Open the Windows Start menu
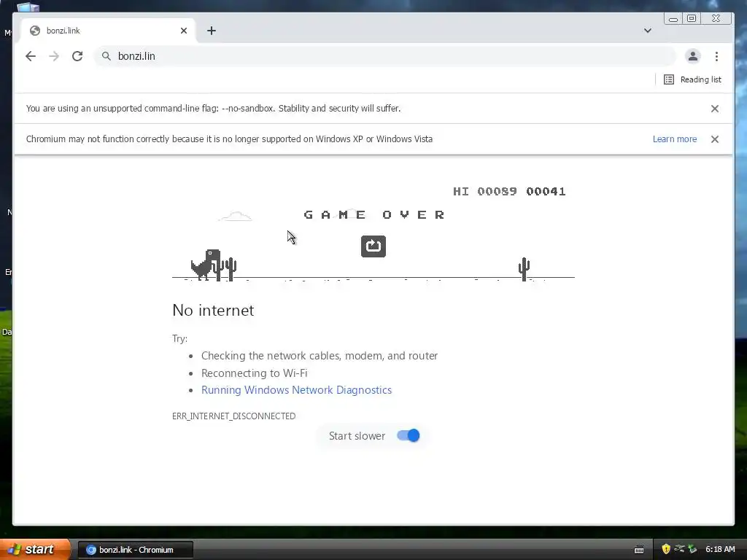Viewport: 747px width, 560px height. click(x=34, y=550)
